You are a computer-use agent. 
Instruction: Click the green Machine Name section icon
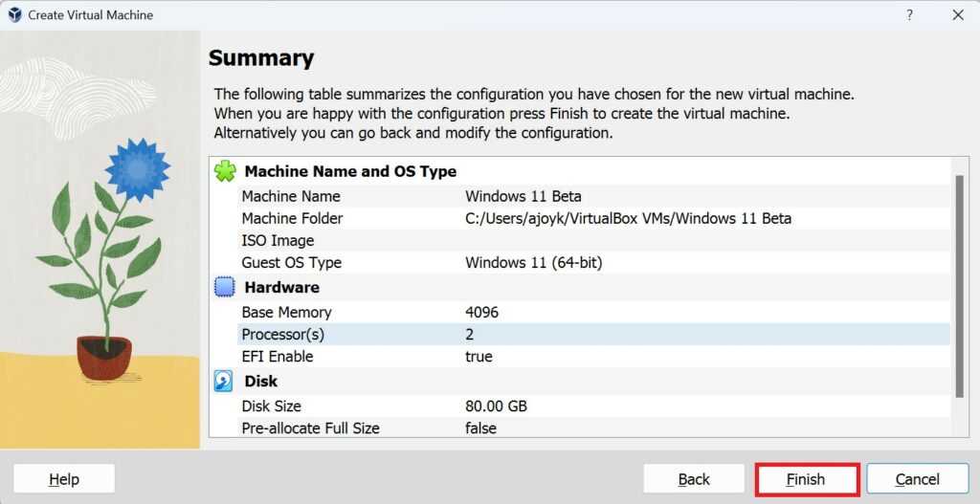click(224, 171)
